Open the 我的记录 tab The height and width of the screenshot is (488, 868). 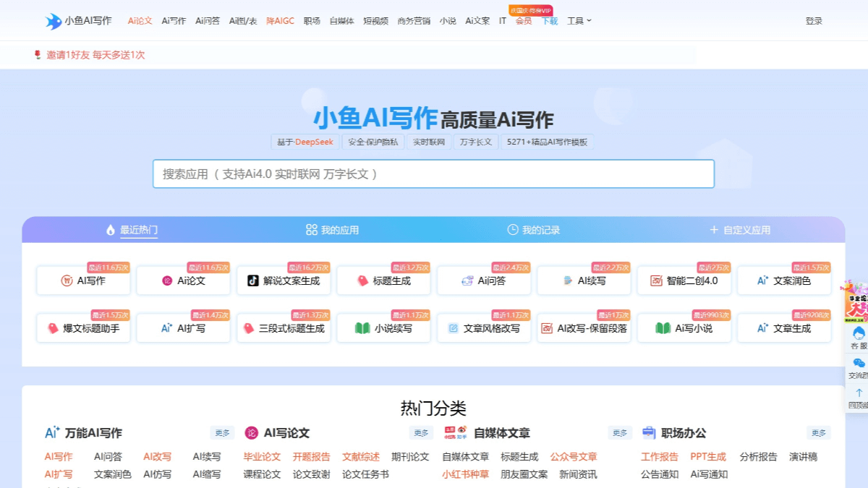click(533, 230)
